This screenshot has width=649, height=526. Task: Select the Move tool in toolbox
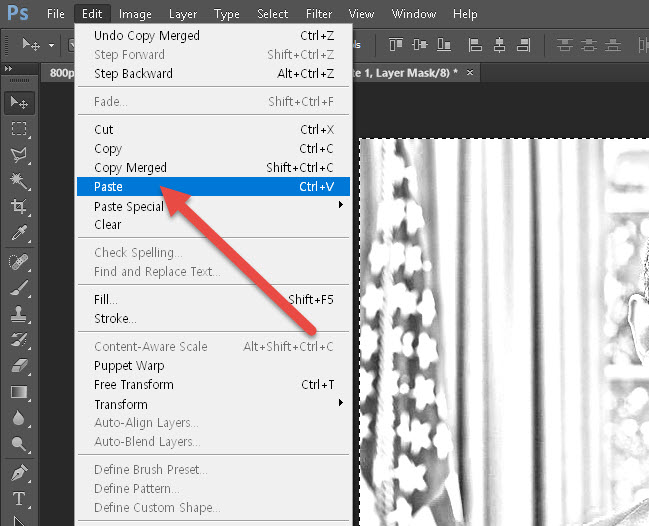click(x=19, y=103)
